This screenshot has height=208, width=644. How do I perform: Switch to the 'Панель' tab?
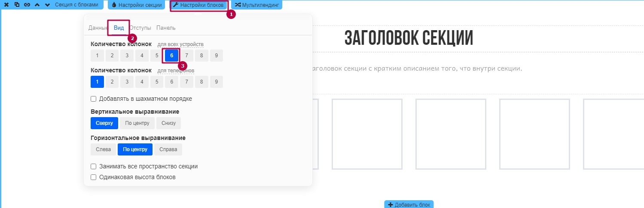[166, 28]
